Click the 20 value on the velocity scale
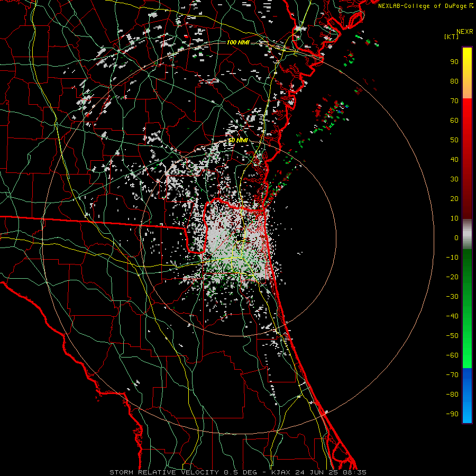Screen dimensions: 476x476 (x=454, y=199)
